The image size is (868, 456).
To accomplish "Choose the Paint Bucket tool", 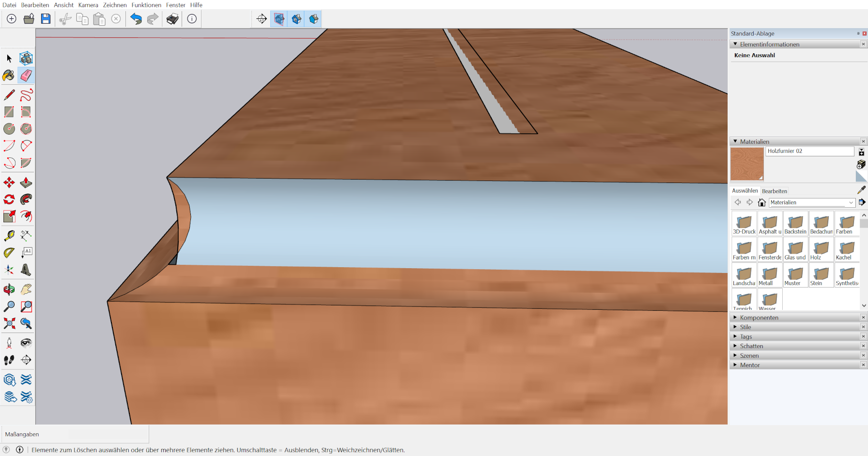I will 9,76.
